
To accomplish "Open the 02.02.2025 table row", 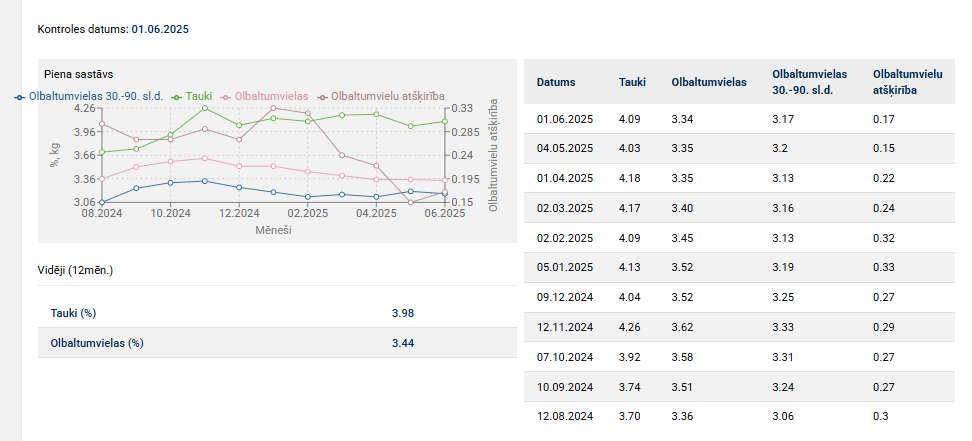I will pos(738,238).
